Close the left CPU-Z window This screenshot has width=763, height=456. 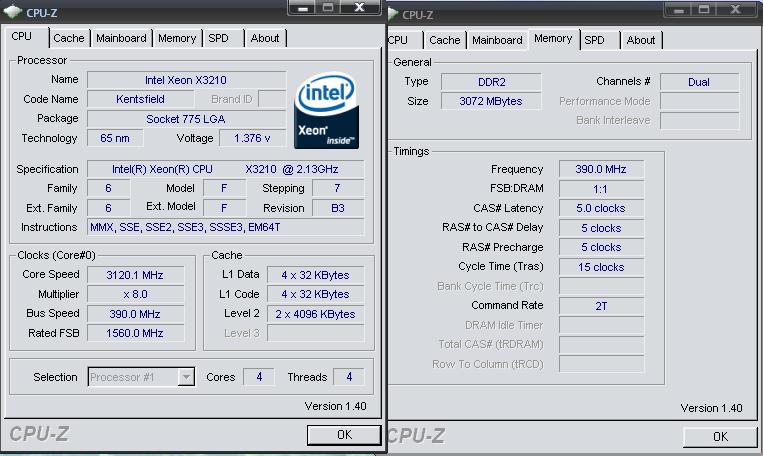[x=360, y=7]
